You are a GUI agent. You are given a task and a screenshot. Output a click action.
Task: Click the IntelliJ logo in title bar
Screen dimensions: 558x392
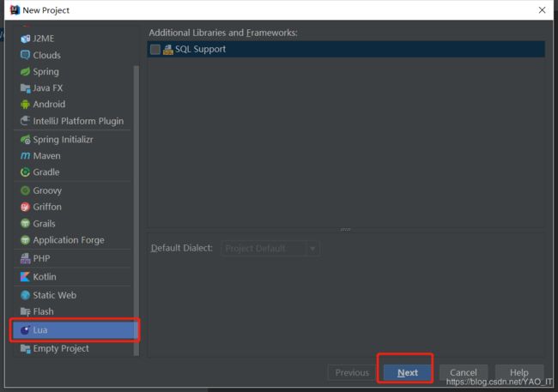[x=15, y=10]
